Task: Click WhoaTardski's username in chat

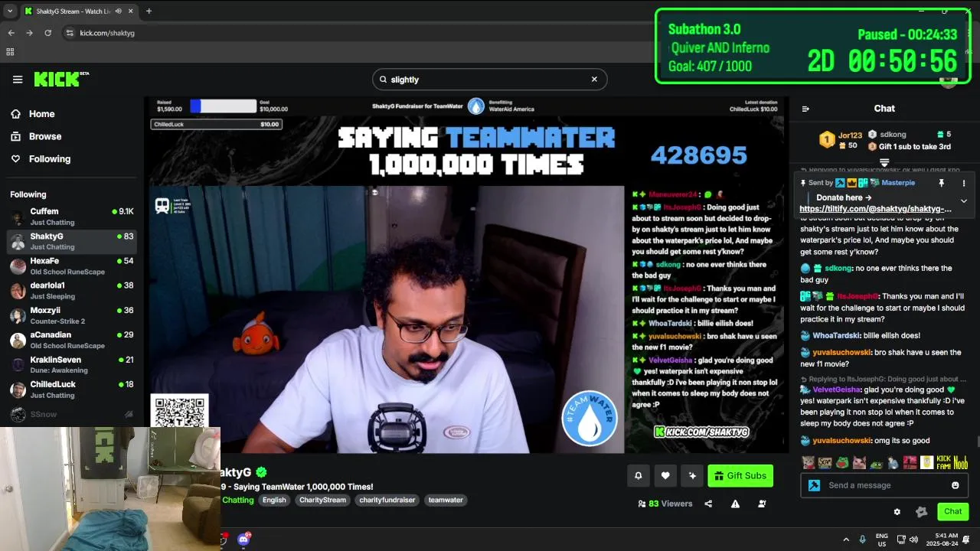Action: (x=835, y=335)
